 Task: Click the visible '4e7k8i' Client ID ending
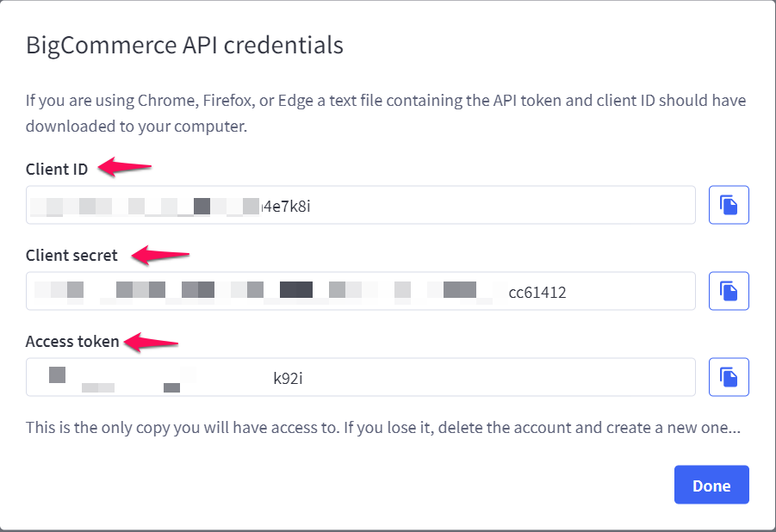pyautogui.click(x=285, y=206)
